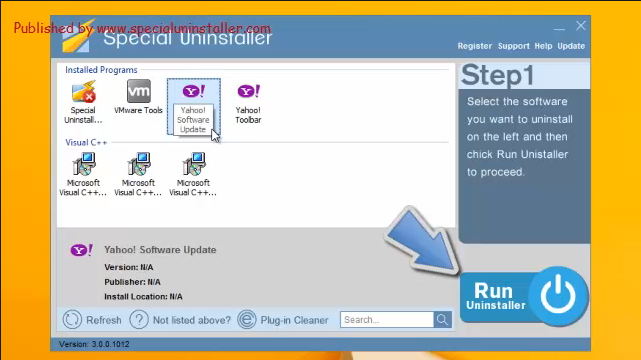This screenshot has width=641, height=360.
Task: Click the search magnifier button
Action: (442, 320)
